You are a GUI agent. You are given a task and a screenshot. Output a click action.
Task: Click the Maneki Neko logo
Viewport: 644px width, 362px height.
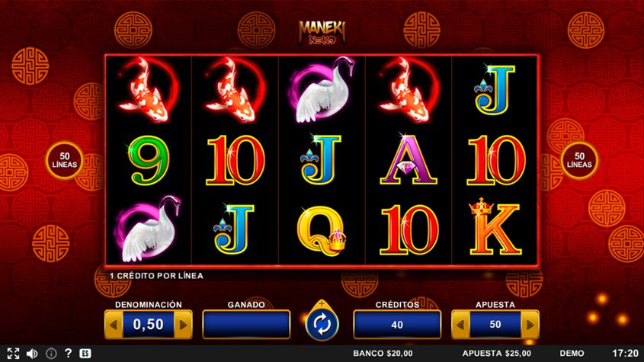[322, 32]
